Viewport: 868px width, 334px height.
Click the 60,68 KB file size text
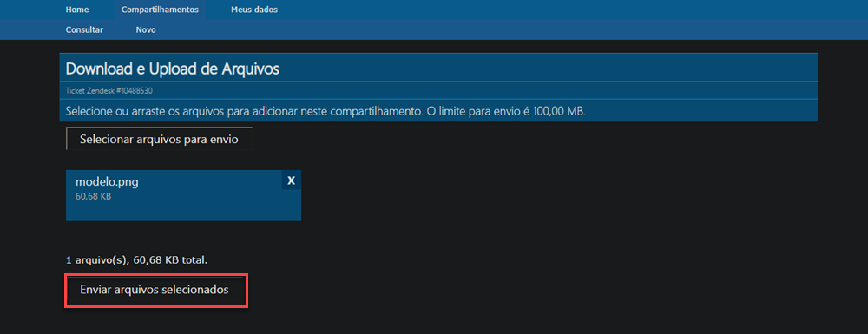[x=93, y=196]
